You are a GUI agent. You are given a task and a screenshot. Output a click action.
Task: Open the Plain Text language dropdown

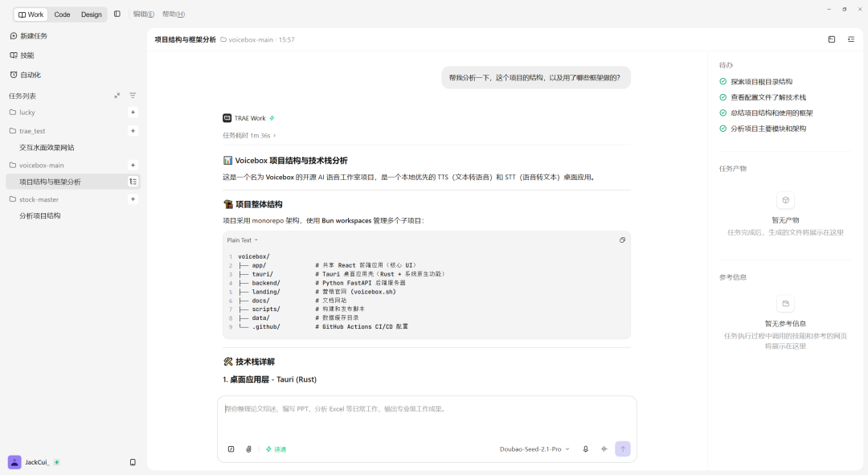point(243,240)
